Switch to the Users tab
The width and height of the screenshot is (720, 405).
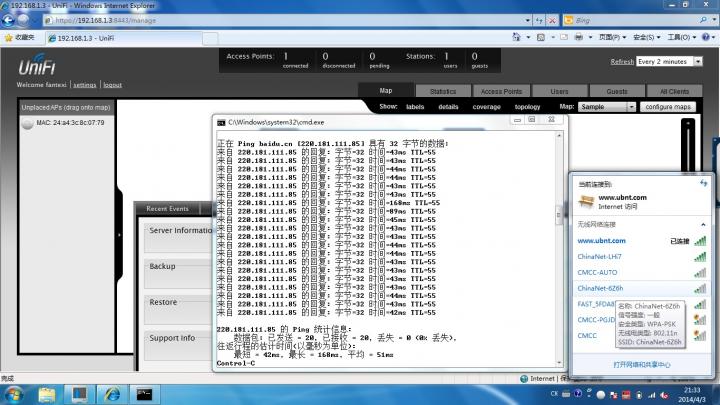pyautogui.click(x=559, y=91)
